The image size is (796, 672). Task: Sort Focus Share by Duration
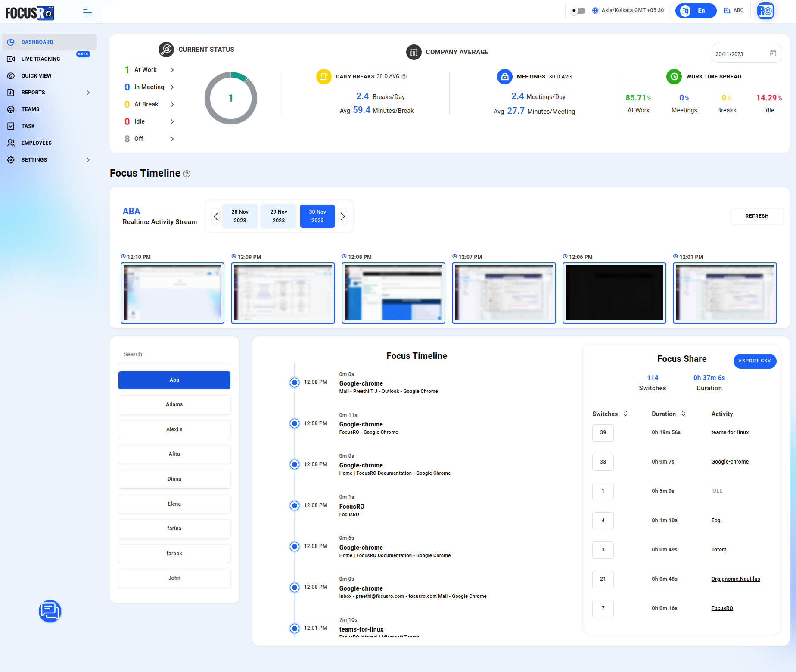(x=683, y=414)
